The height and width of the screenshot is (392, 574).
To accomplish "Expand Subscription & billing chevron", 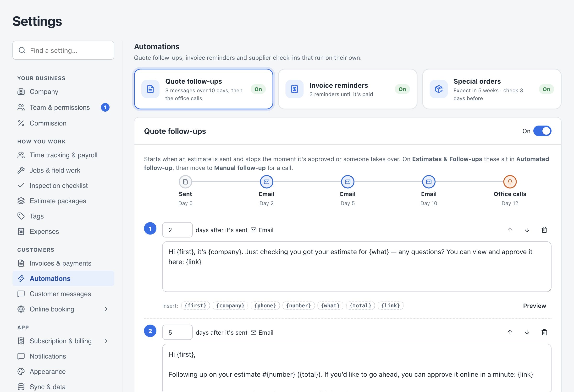I will point(106,341).
